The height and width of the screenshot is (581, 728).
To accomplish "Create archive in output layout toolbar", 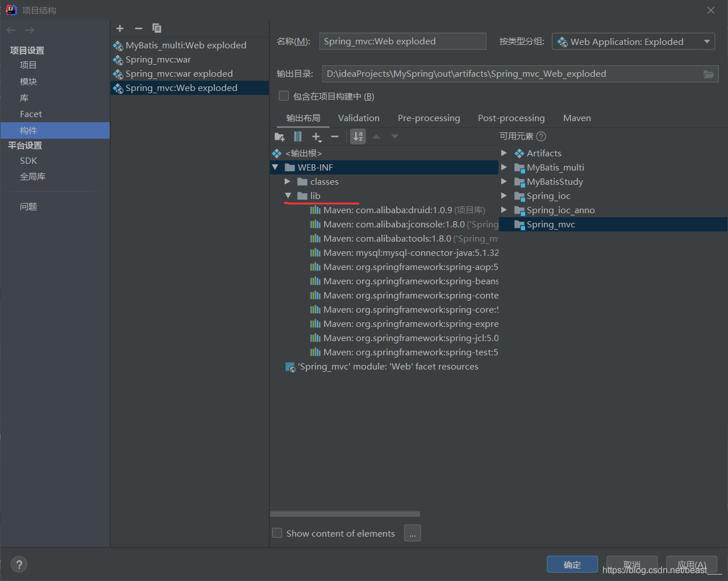I will 298,136.
